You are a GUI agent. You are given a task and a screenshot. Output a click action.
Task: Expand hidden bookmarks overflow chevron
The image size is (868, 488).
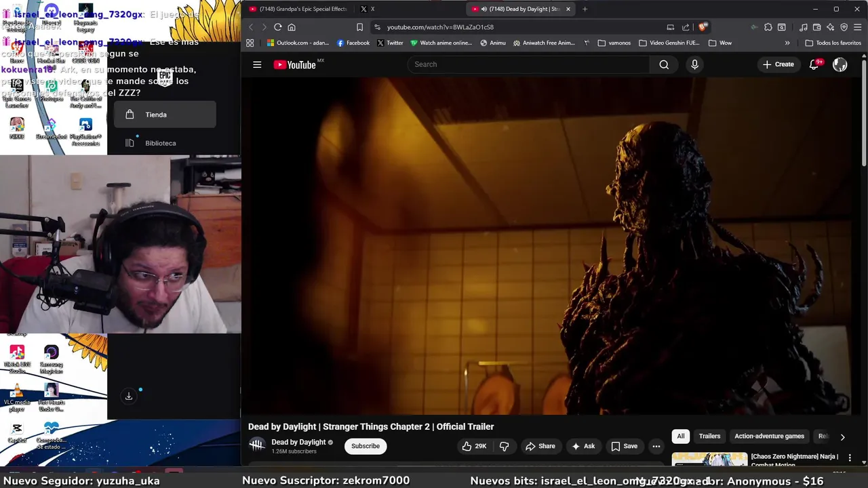pyautogui.click(x=787, y=43)
